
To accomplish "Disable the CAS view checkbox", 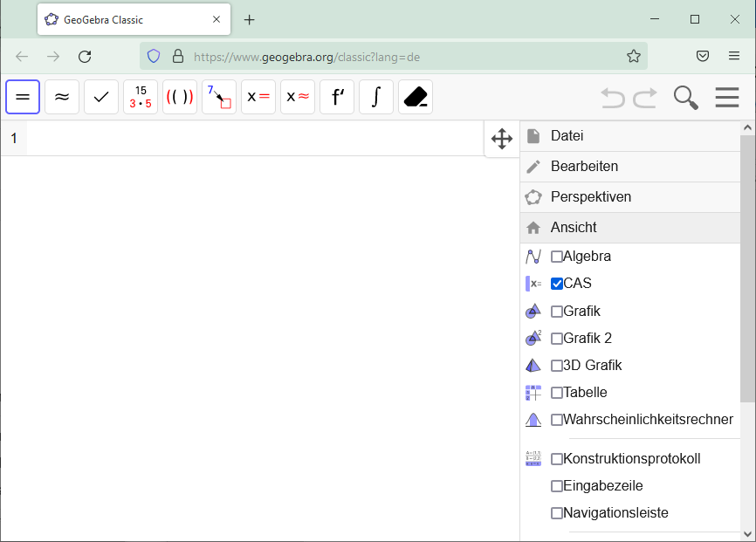I will coord(556,283).
